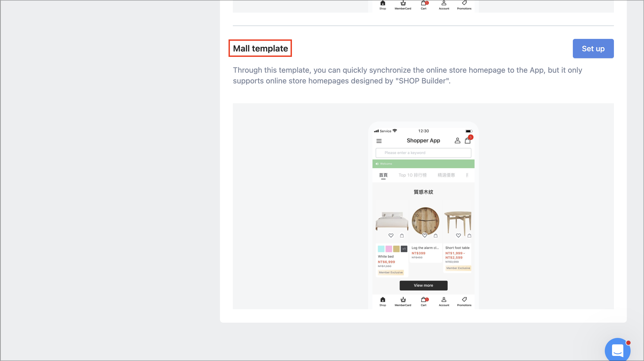Screen dimensions: 644x361
Task: Add alarm clock to cart via bag icon
Action: (x=436, y=235)
